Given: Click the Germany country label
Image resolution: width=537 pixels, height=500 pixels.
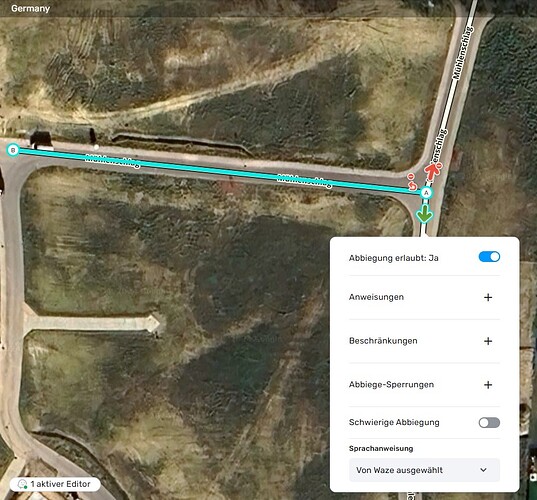Looking at the screenshot, I should (x=30, y=8).
